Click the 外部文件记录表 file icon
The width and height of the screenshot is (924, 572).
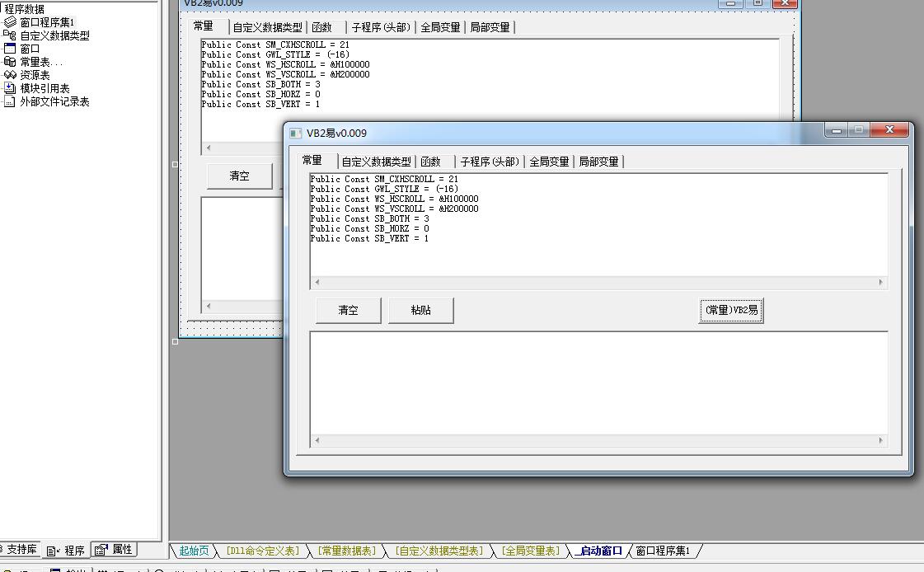(10, 101)
